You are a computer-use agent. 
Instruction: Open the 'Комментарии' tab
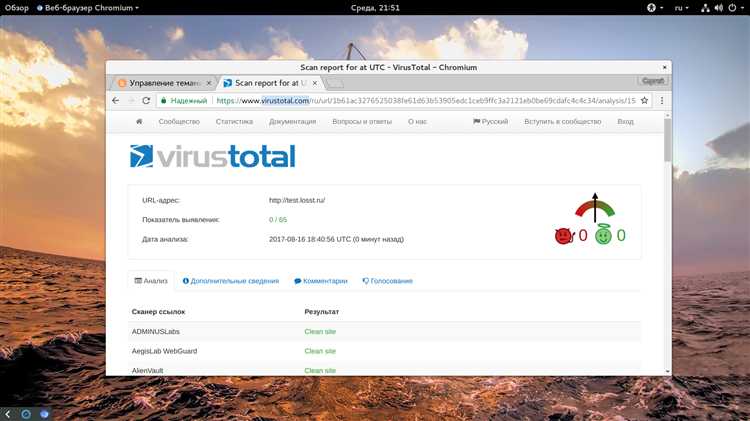pyautogui.click(x=321, y=281)
